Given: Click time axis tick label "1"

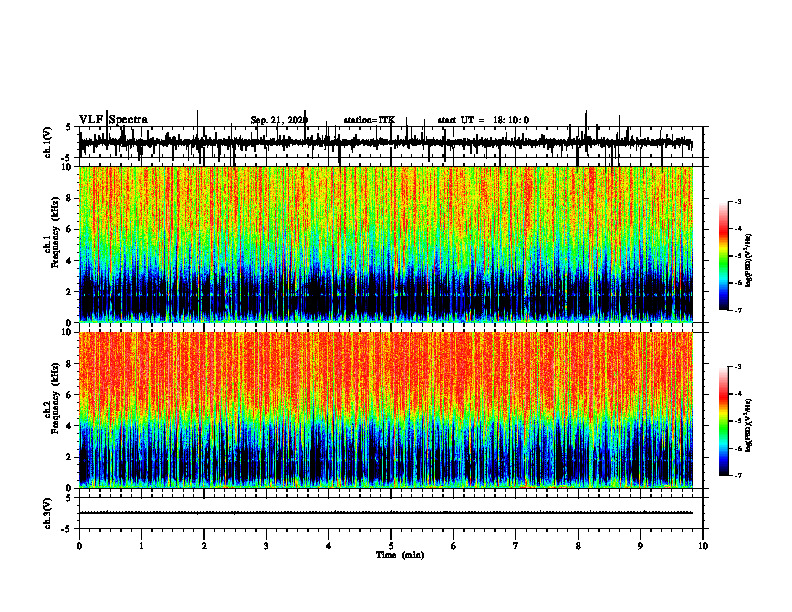Looking at the screenshot, I should coord(141,546).
